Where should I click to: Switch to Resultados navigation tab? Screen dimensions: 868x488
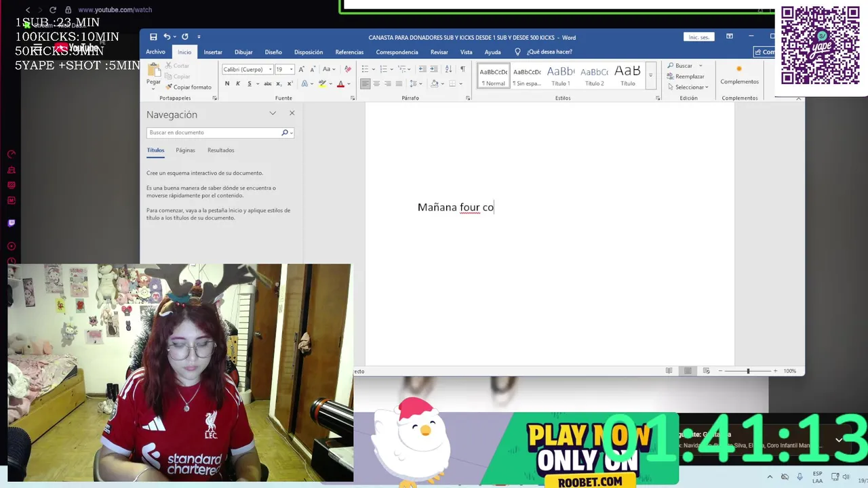221,150
